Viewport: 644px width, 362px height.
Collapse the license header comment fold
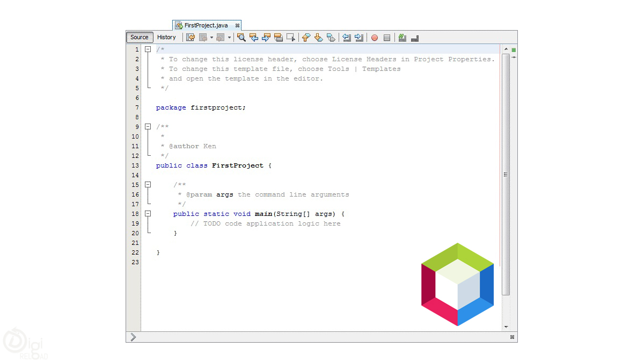[148, 49]
